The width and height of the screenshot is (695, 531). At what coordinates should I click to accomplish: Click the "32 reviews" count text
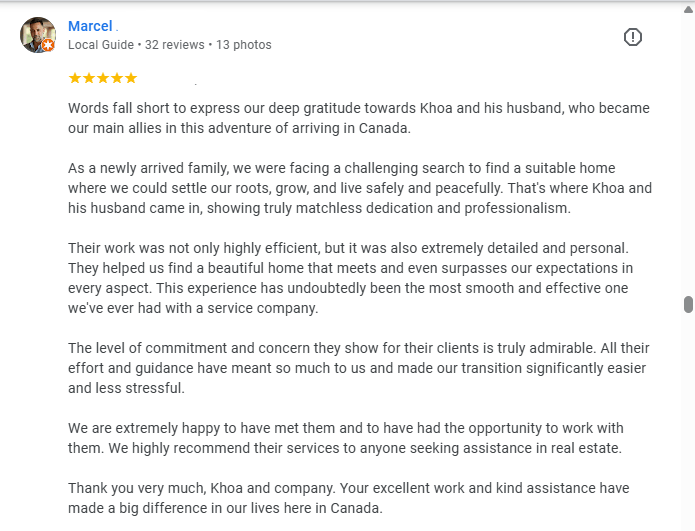click(x=175, y=45)
